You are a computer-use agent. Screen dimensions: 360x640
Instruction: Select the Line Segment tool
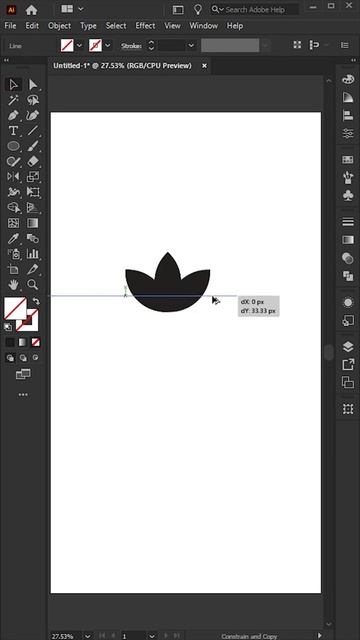click(x=33, y=131)
